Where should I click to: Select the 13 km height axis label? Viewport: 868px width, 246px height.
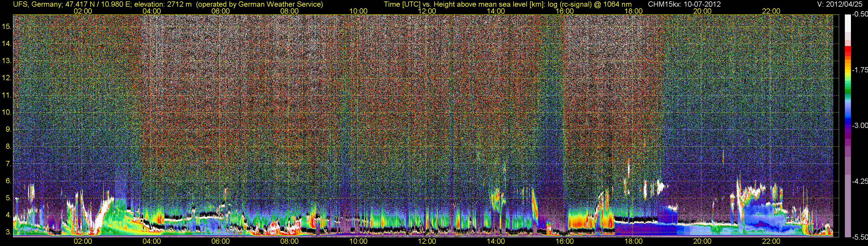click(7, 61)
